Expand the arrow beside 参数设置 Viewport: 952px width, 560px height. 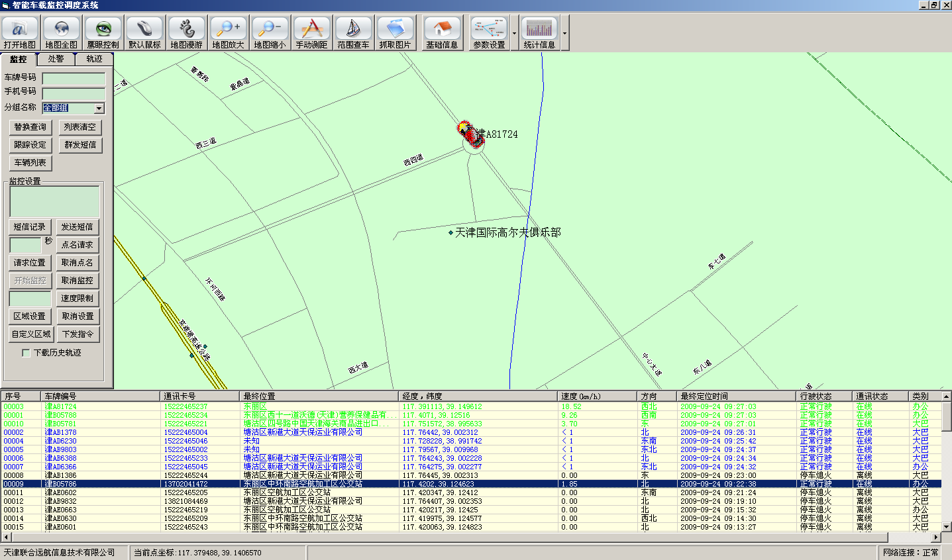(515, 33)
